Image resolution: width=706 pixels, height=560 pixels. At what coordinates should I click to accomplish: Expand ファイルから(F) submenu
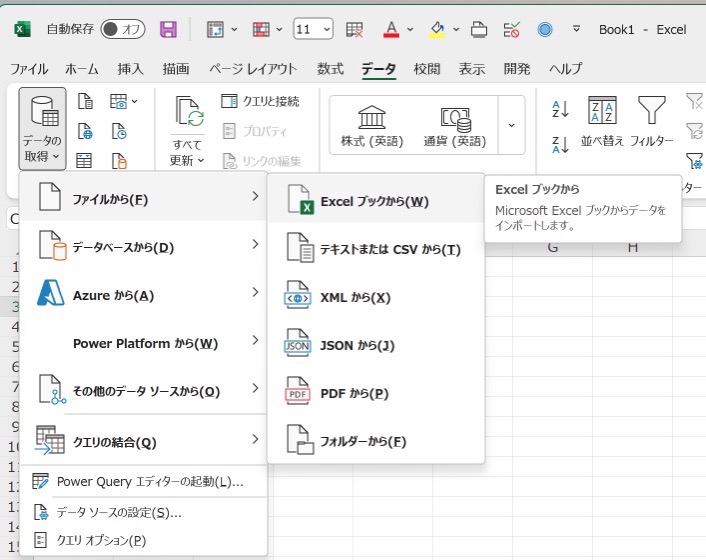click(143, 197)
